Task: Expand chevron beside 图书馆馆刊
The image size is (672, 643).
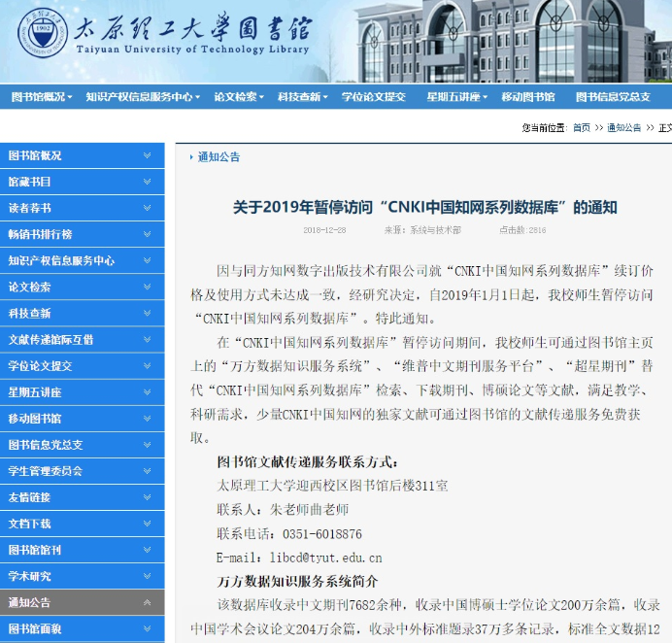Action: [147, 550]
